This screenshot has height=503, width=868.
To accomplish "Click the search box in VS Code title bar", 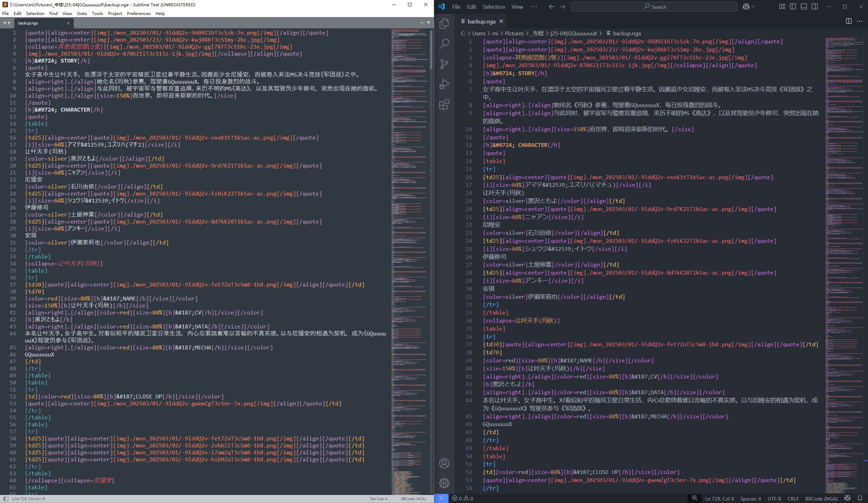I will pos(654,7).
